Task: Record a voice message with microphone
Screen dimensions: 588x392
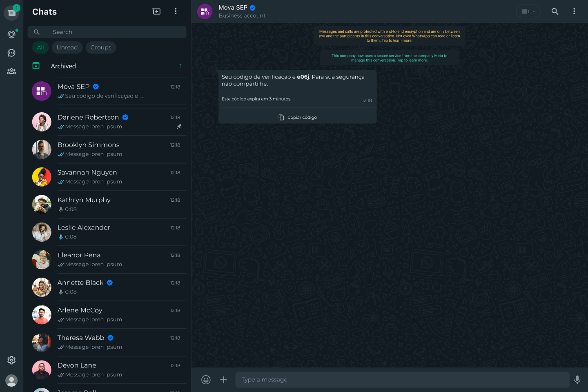Action: coord(577,380)
